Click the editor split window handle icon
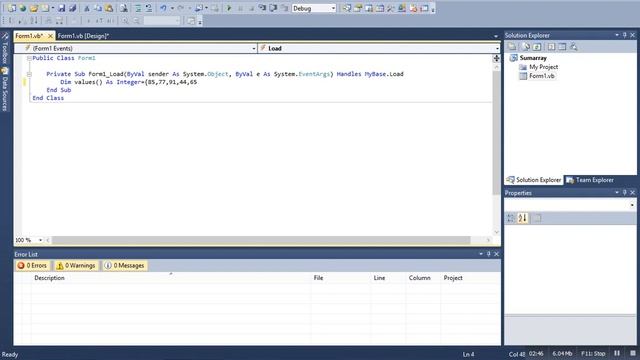 (496, 58)
